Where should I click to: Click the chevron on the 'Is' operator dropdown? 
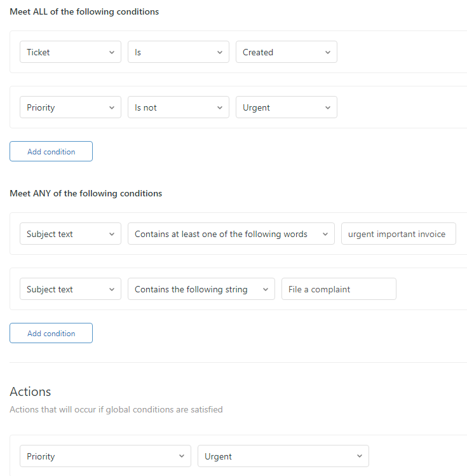click(x=220, y=53)
